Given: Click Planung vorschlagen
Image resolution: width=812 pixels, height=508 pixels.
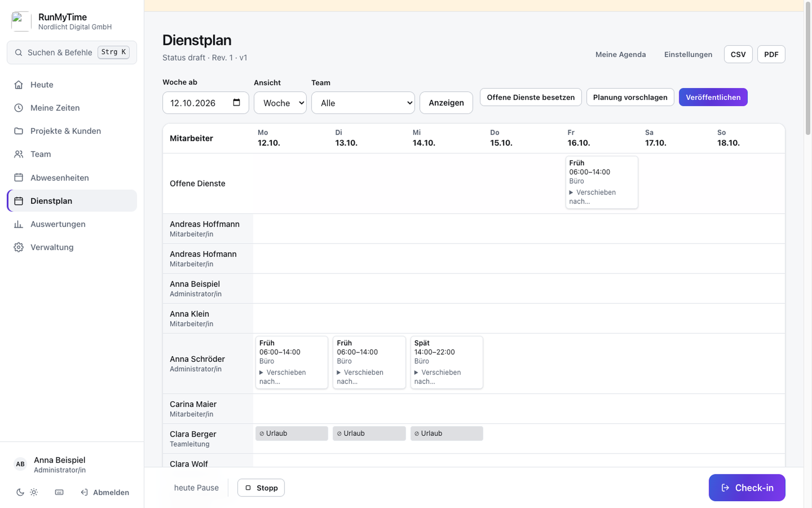Looking at the screenshot, I should point(630,97).
